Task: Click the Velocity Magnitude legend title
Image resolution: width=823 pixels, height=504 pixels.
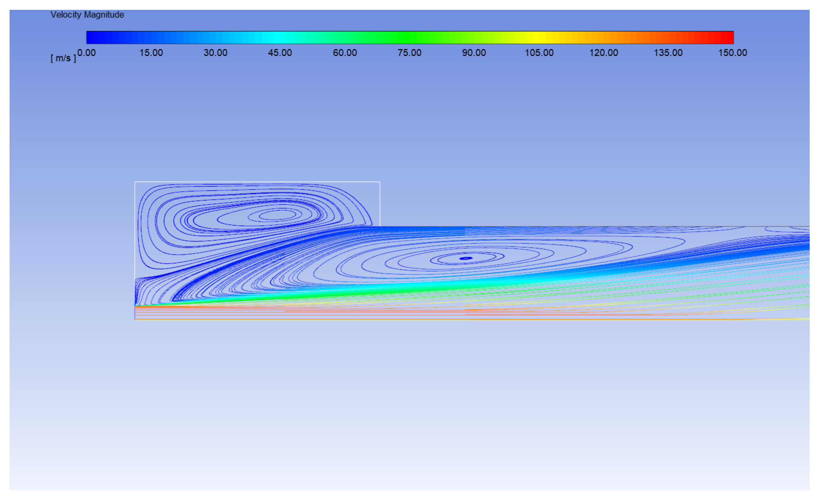Action: [x=87, y=15]
